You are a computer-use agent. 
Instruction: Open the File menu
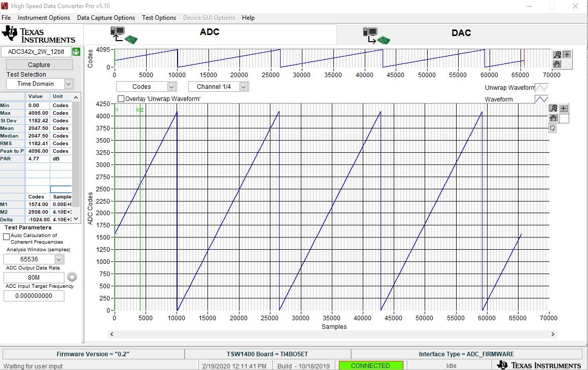[7, 18]
